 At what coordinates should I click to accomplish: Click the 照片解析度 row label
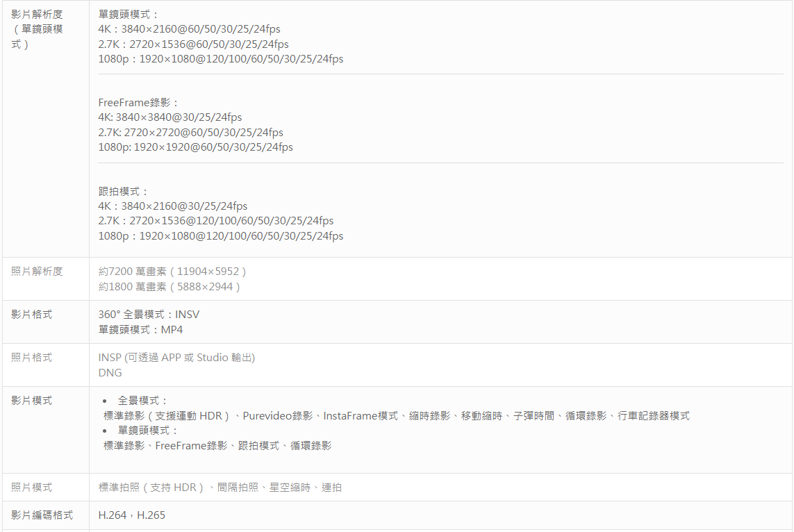[37, 272]
